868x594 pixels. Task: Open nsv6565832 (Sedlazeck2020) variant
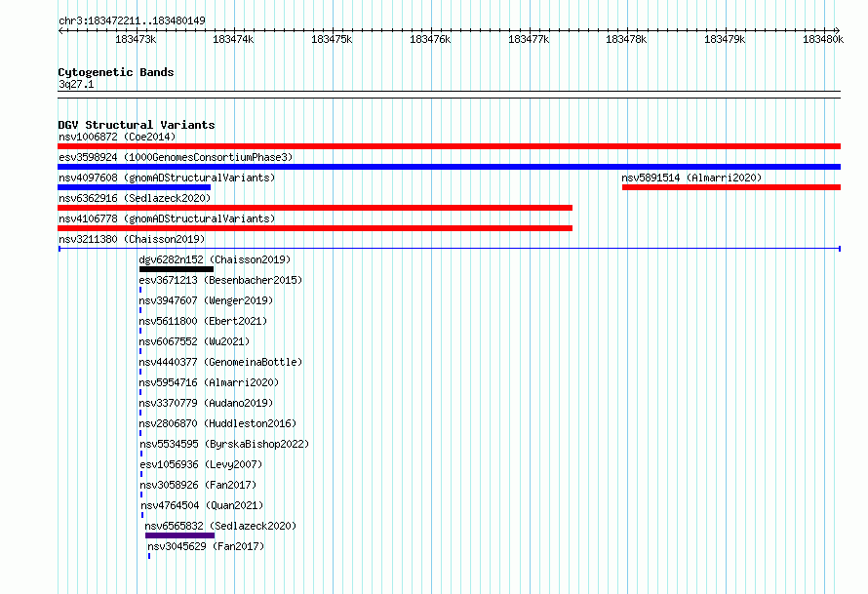click(x=220, y=526)
